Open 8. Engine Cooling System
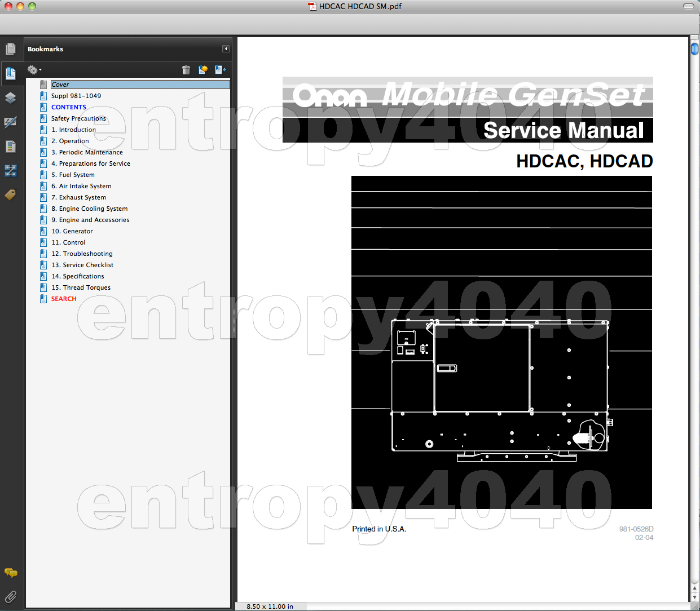The image size is (700, 611). click(90, 209)
